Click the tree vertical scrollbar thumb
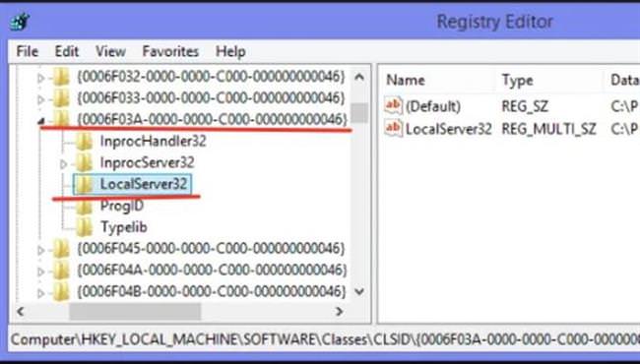 pos(359,112)
